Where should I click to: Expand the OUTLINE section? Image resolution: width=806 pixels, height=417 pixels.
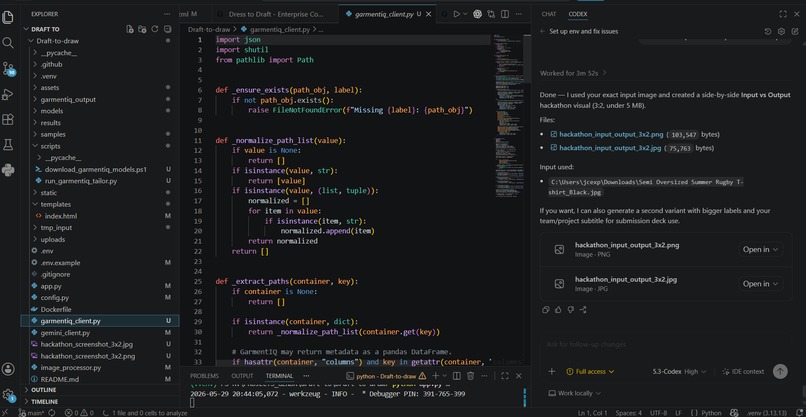43,390
